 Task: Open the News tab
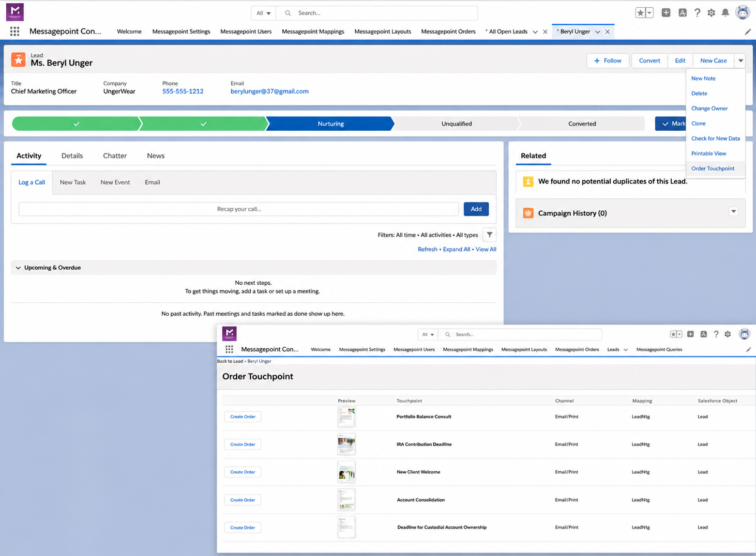(x=156, y=156)
